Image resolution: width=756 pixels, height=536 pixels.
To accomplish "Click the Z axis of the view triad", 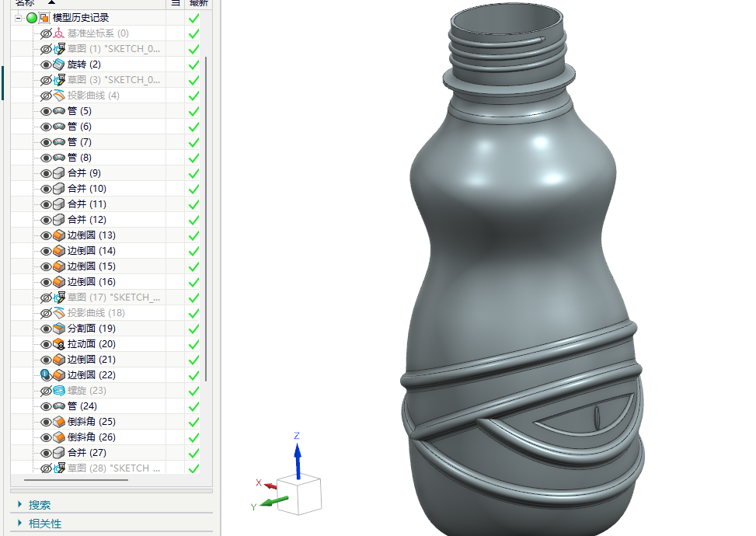I will click(298, 455).
